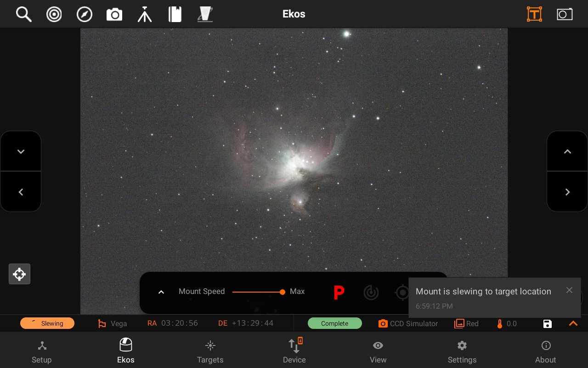
Task: Click the Slewing status badge
Action: tap(47, 323)
